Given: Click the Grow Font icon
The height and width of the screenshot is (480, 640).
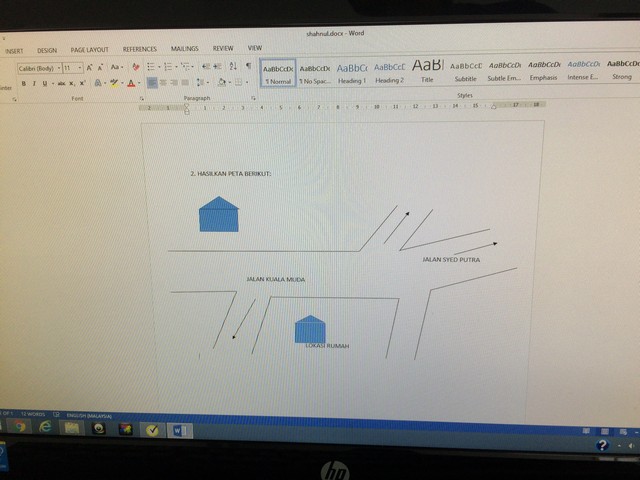Looking at the screenshot, I should [x=91, y=67].
